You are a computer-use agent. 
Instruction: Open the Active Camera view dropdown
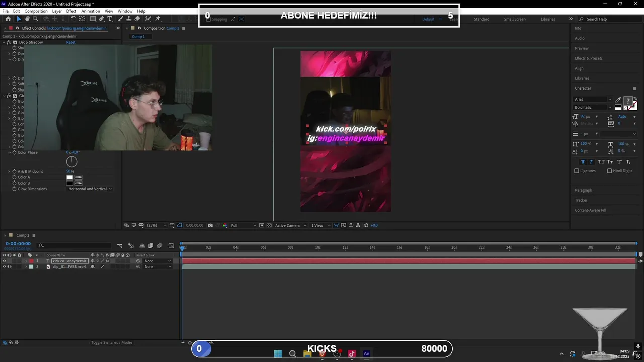click(290, 225)
